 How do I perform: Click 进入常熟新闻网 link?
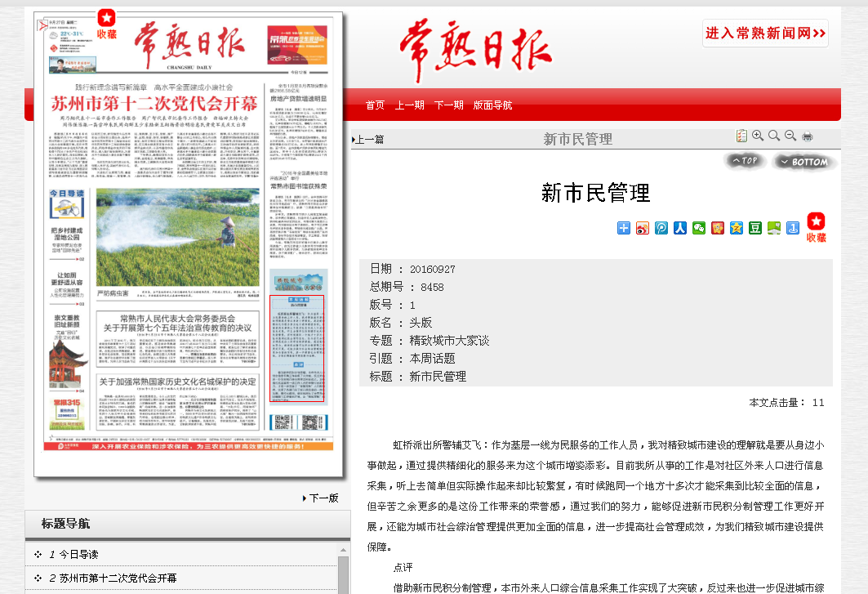point(765,33)
